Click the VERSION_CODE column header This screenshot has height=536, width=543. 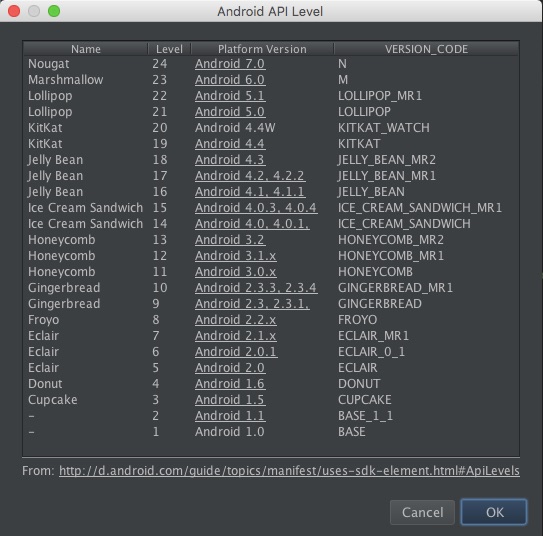point(426,49)
